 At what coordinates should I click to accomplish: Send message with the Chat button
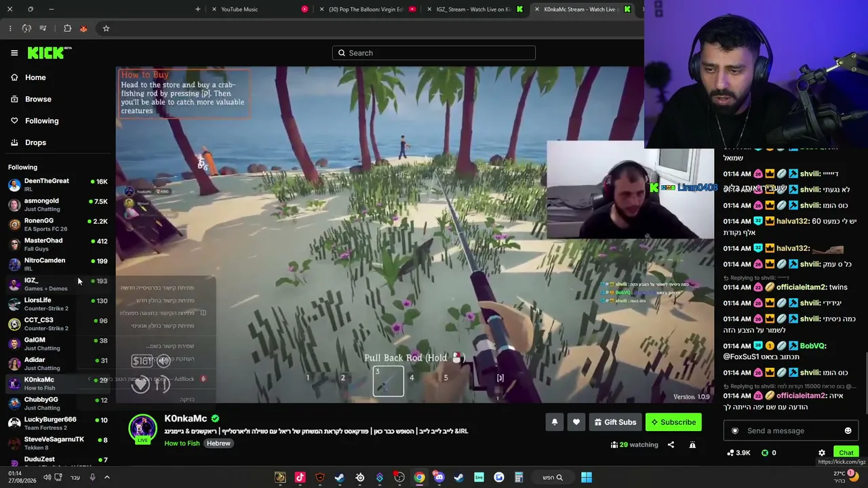(x=846, y=453)
